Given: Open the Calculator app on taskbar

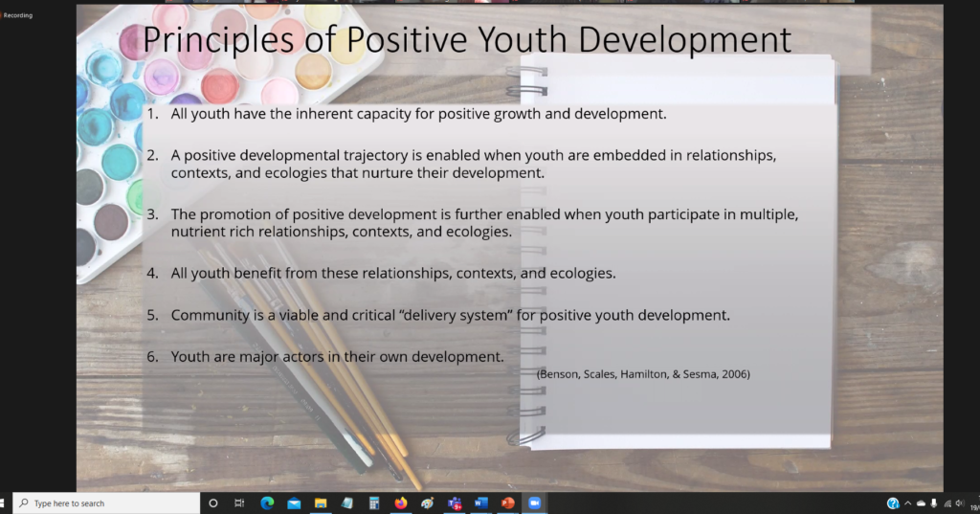Looking at the screenshot, I should point(374,503).
